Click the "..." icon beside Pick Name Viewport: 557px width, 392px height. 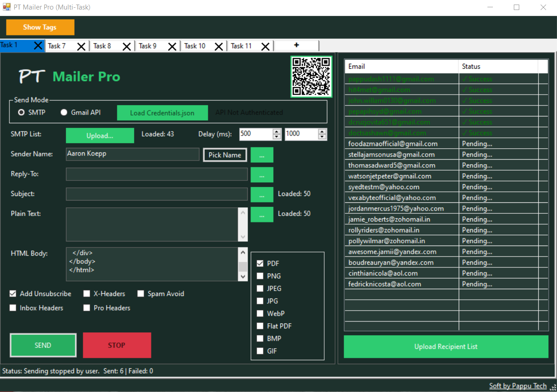[262, 155]
